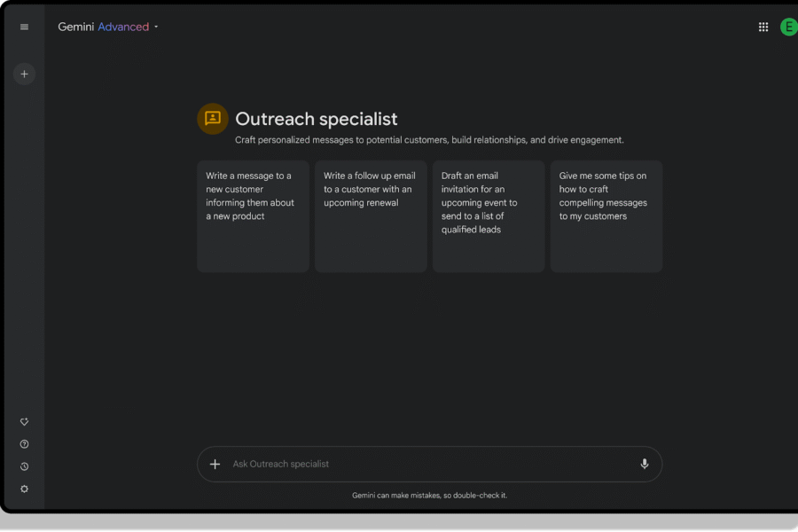Open the Google apps grid

[x=763, y=27]
